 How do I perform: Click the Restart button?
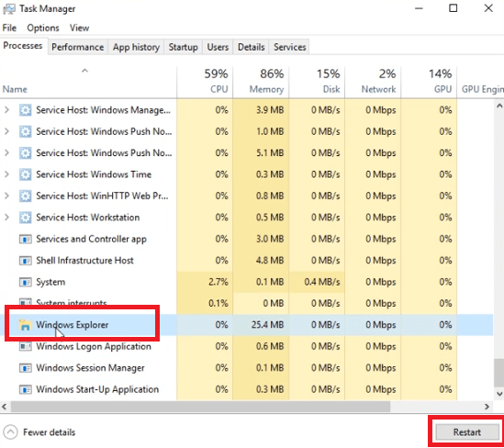click(x=467, y=432)
